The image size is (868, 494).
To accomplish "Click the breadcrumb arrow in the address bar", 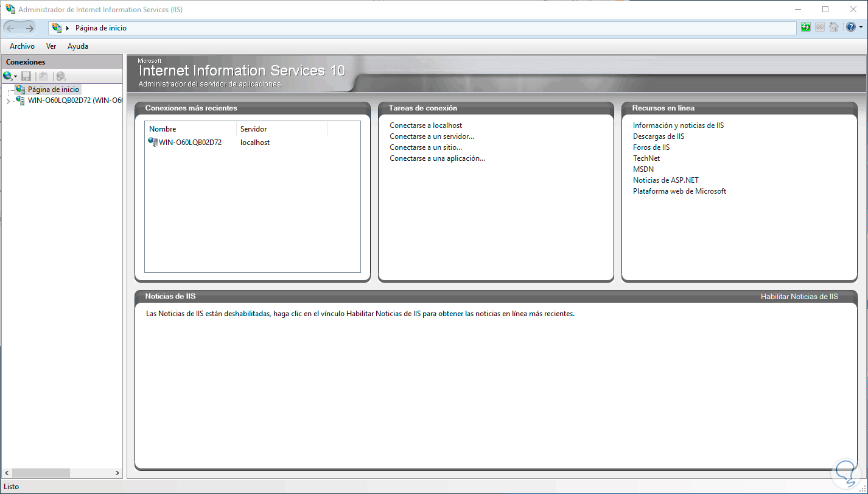I will tap(68, 28).
